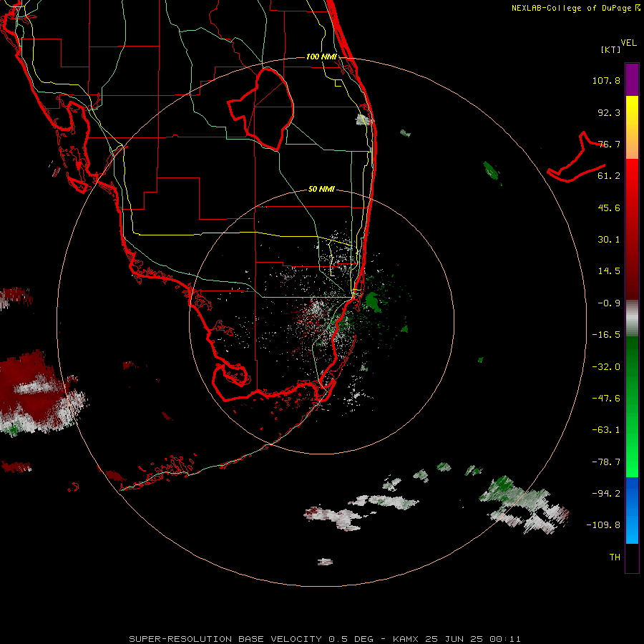This screenshot has width=644, height=644.
Task: Click the -47.6 velocity scale value
Action: [606, 399]
